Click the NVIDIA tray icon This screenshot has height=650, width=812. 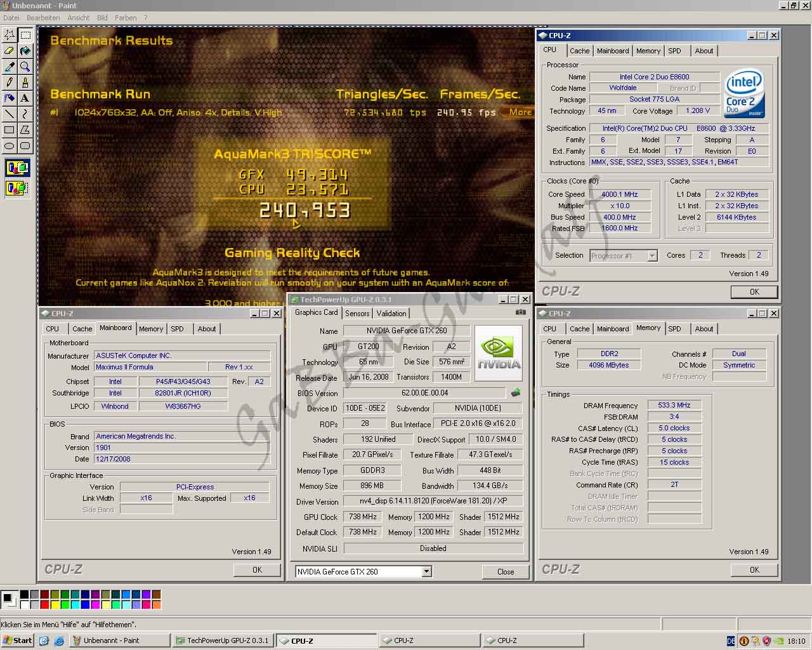coord(778,641)
